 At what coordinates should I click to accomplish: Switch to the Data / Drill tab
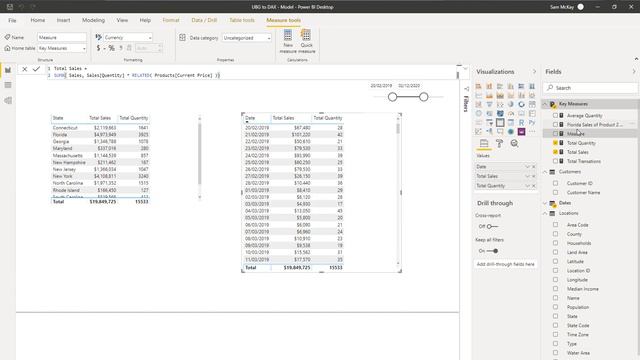coord(204,20)
